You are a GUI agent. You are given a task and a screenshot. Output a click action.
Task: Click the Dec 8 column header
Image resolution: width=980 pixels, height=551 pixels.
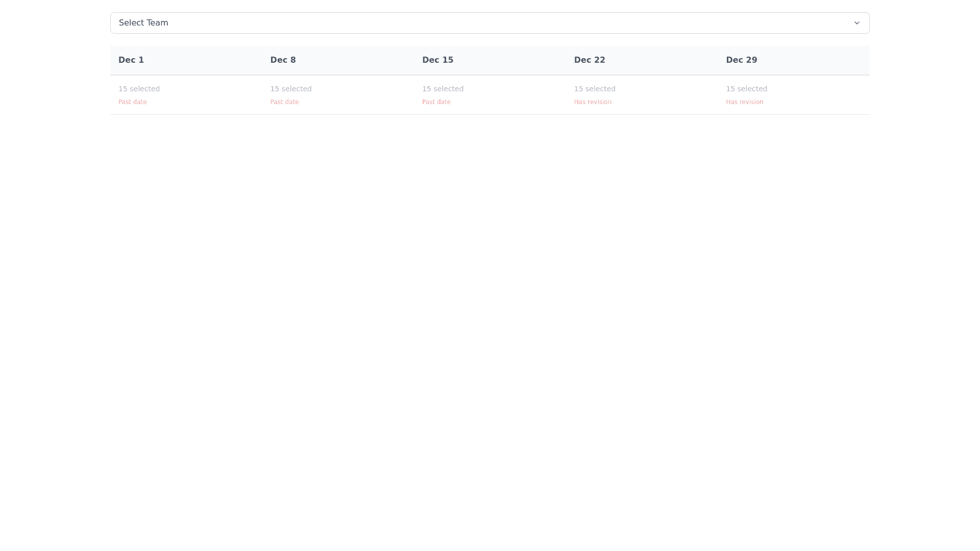[x=283, y=60]
